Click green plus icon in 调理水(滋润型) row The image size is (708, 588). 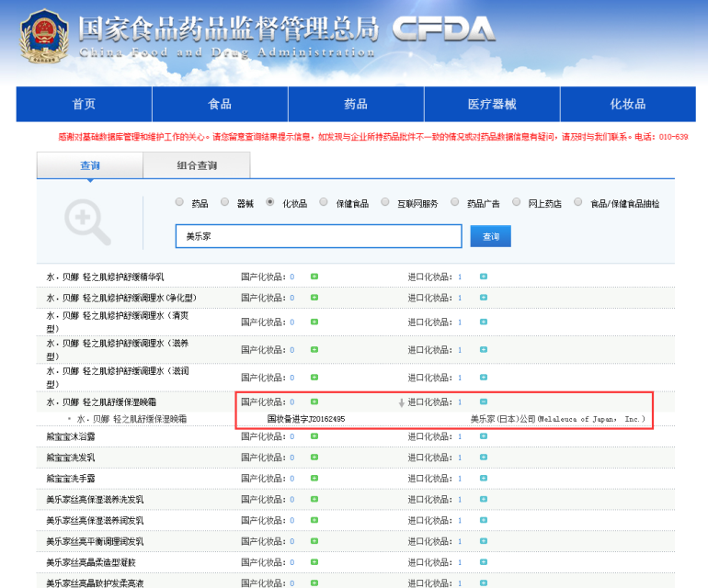(314, 378)
